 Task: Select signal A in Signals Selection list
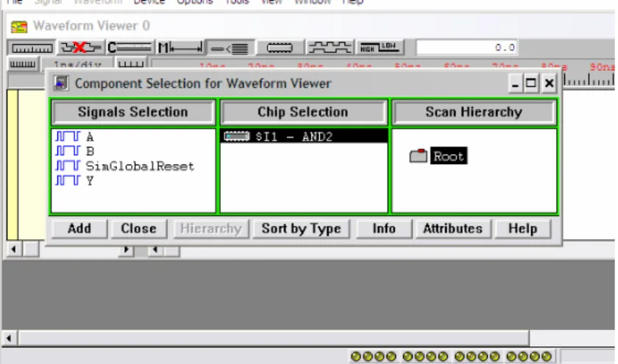[90, 137]
